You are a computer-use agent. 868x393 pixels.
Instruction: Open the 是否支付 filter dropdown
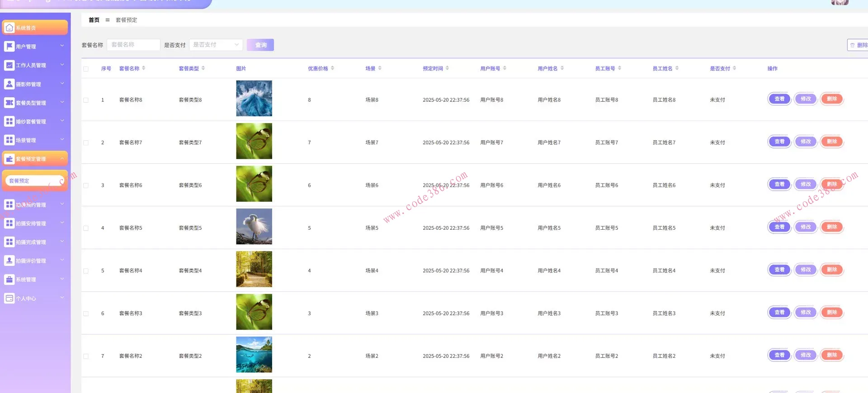tap(216, 45)
